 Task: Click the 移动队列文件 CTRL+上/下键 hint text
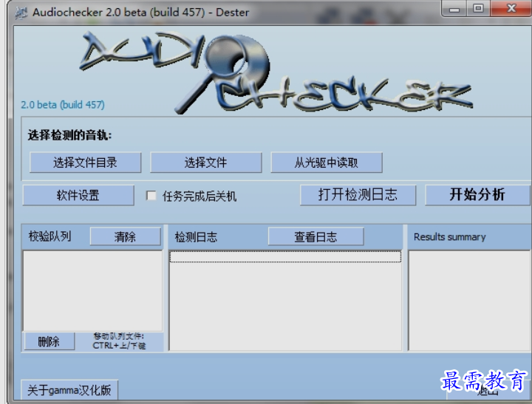tap(119, 341)
